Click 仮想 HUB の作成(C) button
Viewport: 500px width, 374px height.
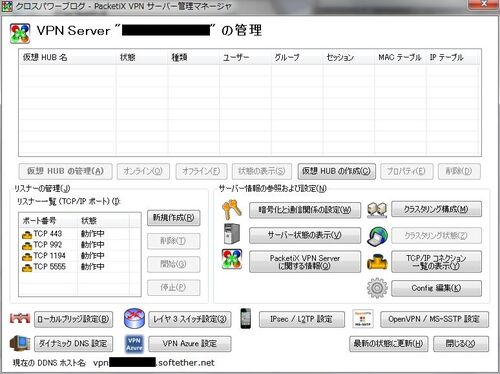pyautogui.click(x=336, y=171)
